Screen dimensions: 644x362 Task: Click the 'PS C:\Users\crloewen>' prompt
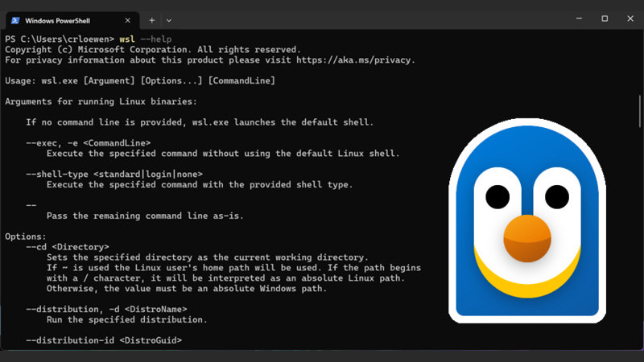(60, 39)
